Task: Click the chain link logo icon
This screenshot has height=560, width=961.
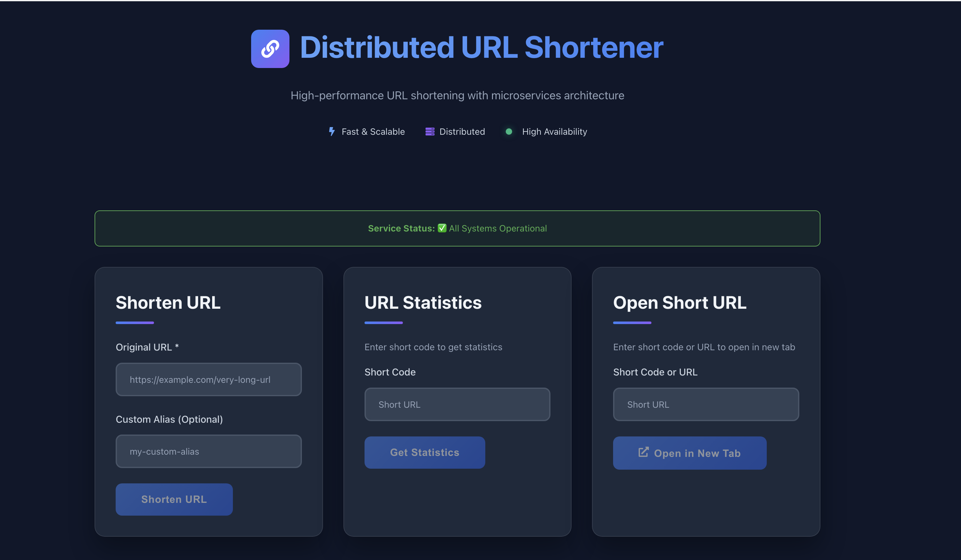Action: click(x=270, y=48)
